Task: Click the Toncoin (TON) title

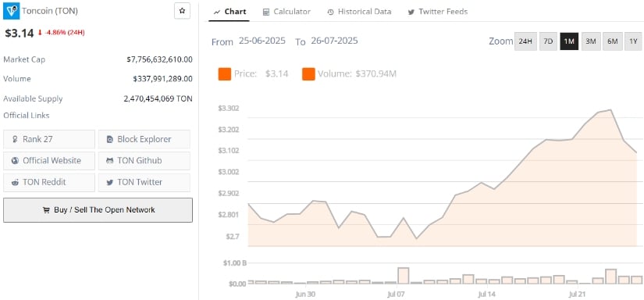Action: pyautogui.click(x=49, y=11)
